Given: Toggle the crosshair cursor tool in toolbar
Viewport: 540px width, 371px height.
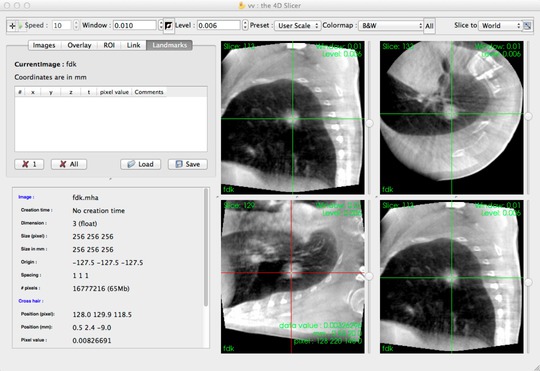Looking at the screenshot, I should (12, 25).
